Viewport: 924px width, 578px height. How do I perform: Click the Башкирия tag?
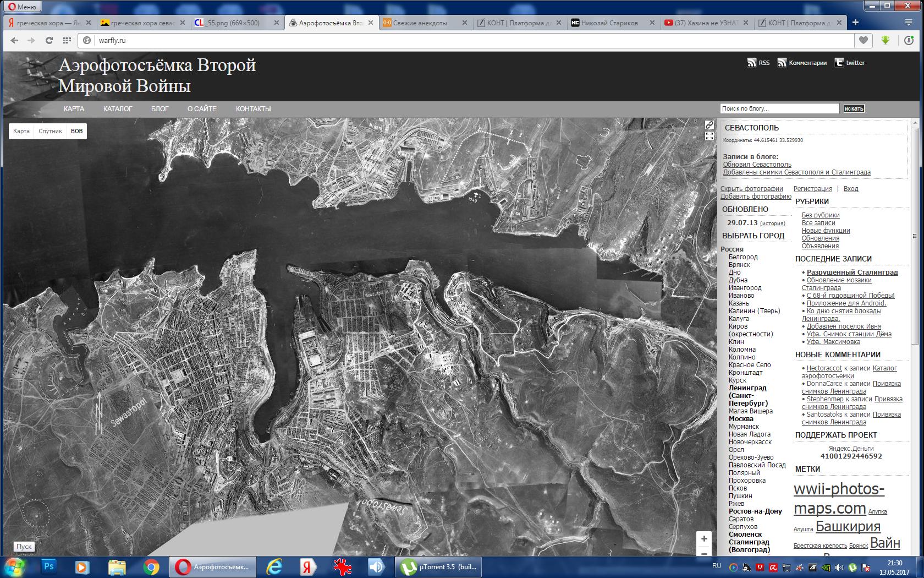[848, 526]
